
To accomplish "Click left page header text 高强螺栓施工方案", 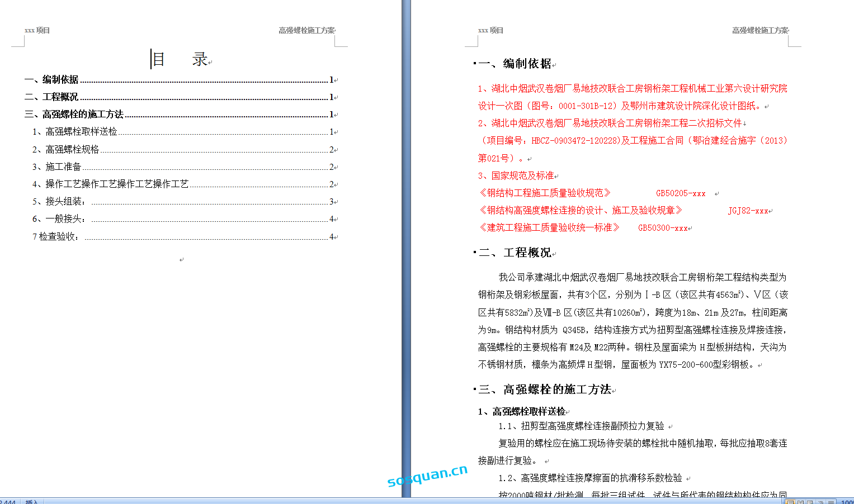I will 306,31.
